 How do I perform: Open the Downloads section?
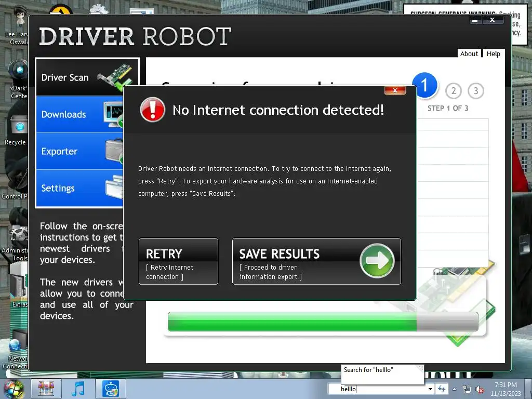79,114
